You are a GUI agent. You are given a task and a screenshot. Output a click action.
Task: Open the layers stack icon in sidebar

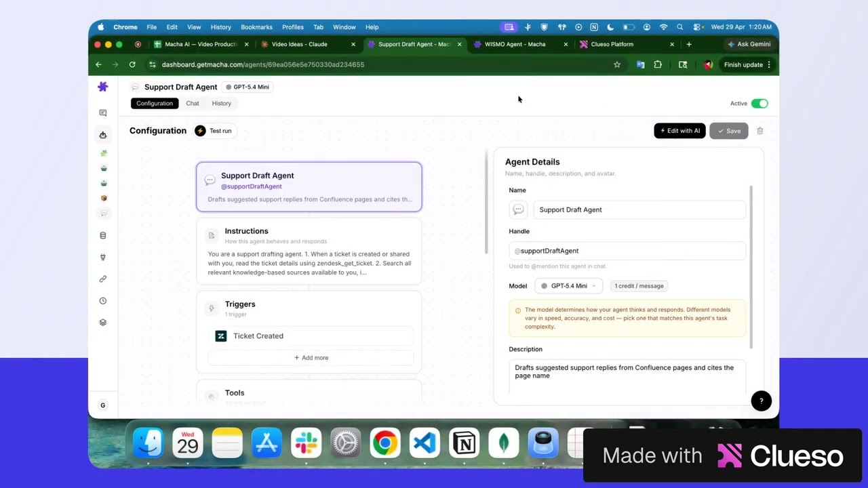(x=103, y=323)
